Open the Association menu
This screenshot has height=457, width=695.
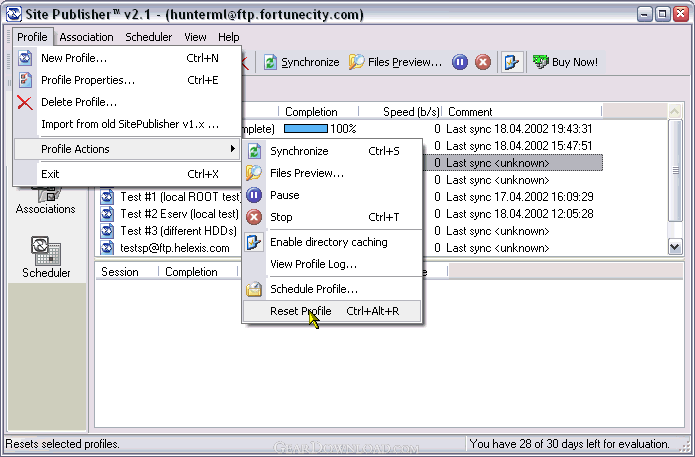click(x=86, y=37)
